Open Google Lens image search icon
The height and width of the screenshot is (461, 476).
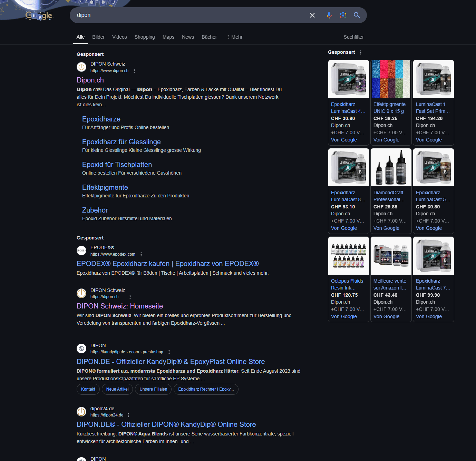click(343, 15)
